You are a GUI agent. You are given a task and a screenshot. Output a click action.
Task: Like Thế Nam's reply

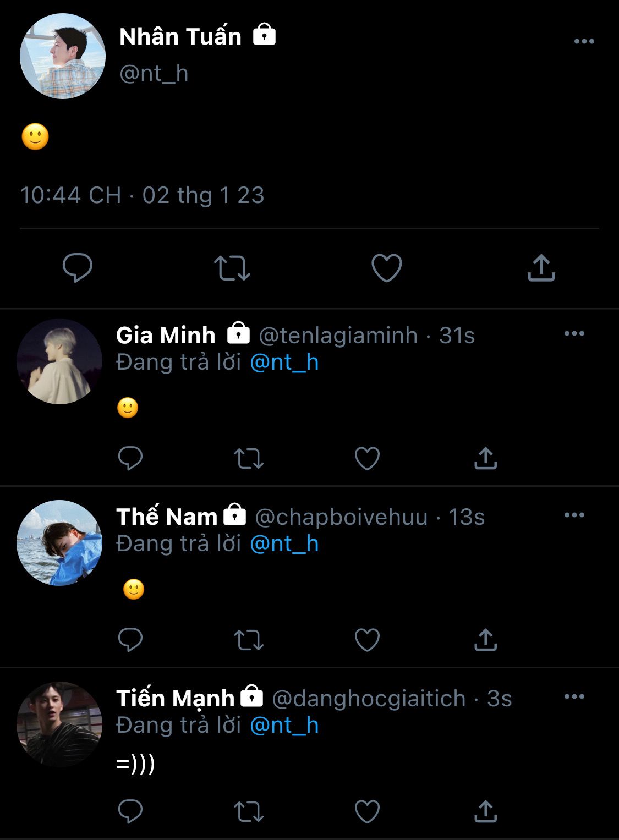pyautogui.click(x=367, y=640)
